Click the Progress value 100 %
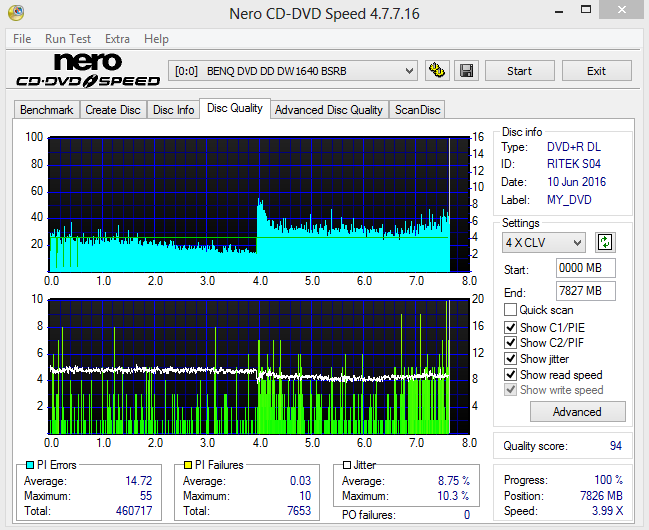 pos(608,479)
